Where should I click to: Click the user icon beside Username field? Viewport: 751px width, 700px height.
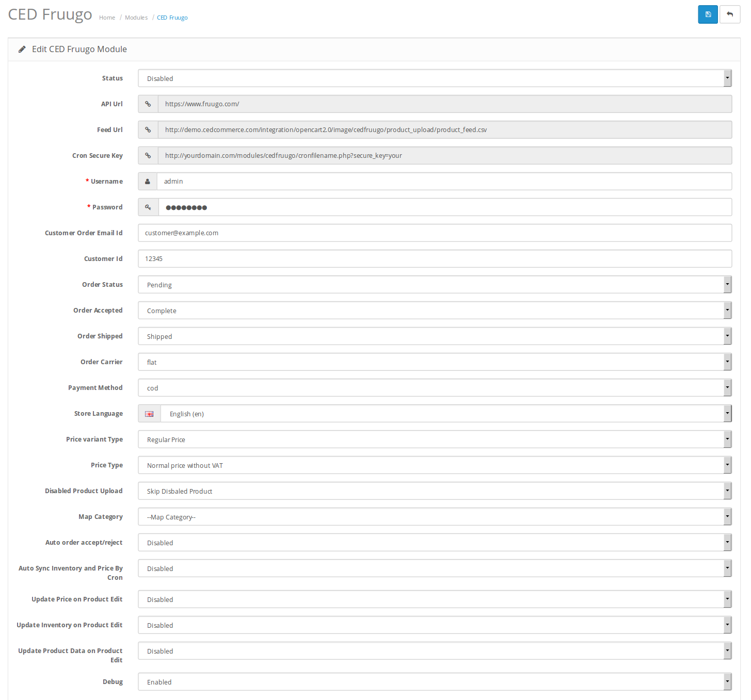coord(148,181)
